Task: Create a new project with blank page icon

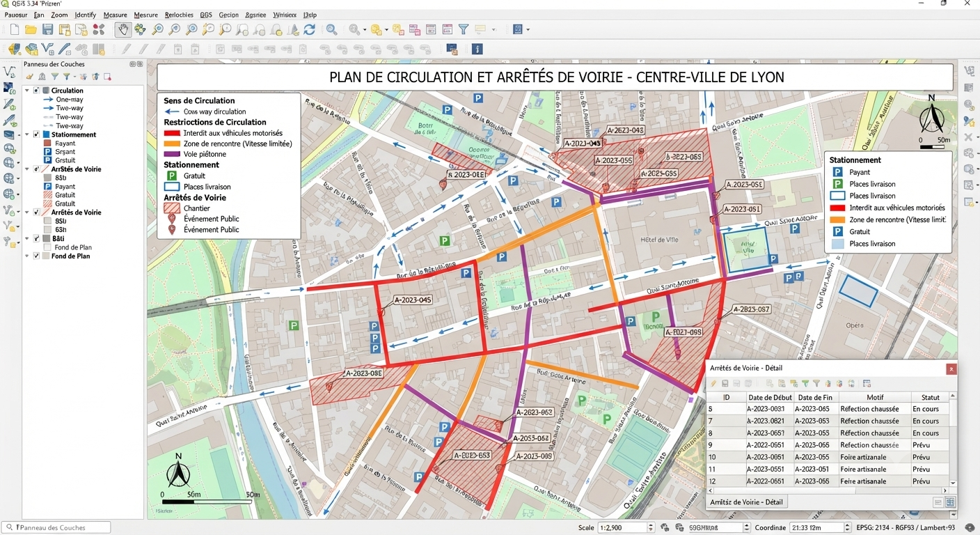Action: click(14, 29)
